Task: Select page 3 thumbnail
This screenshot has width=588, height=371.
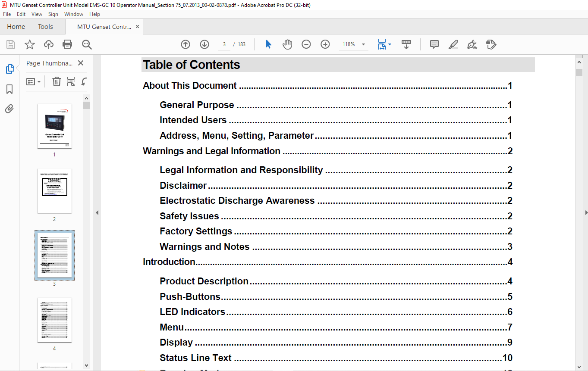Action: point(54,255)
